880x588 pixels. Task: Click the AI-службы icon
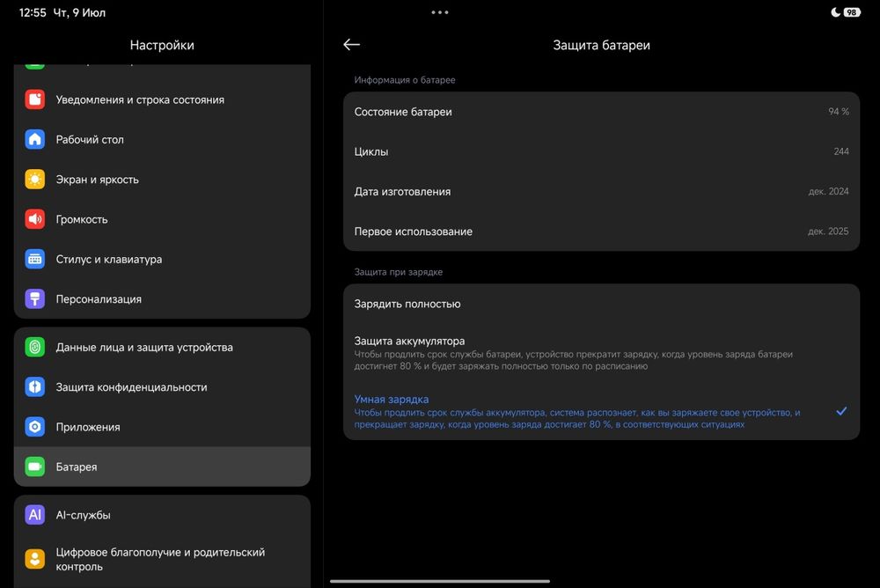35,514
